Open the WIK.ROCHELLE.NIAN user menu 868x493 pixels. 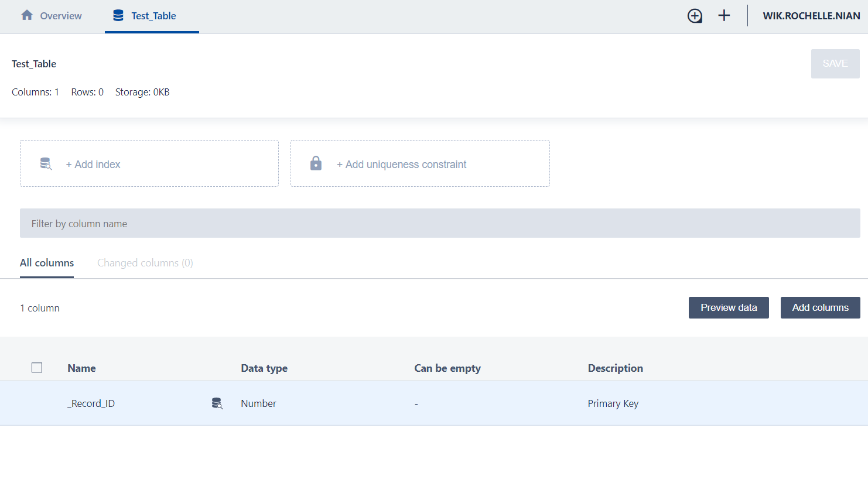point(811,16)
